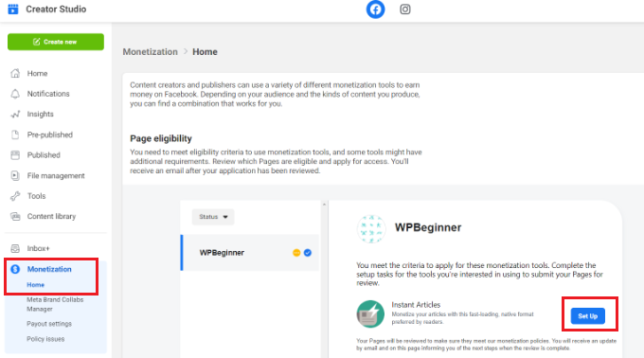Click the Create new button
Screen dimensions: 644x358
(x=56, y=42)
